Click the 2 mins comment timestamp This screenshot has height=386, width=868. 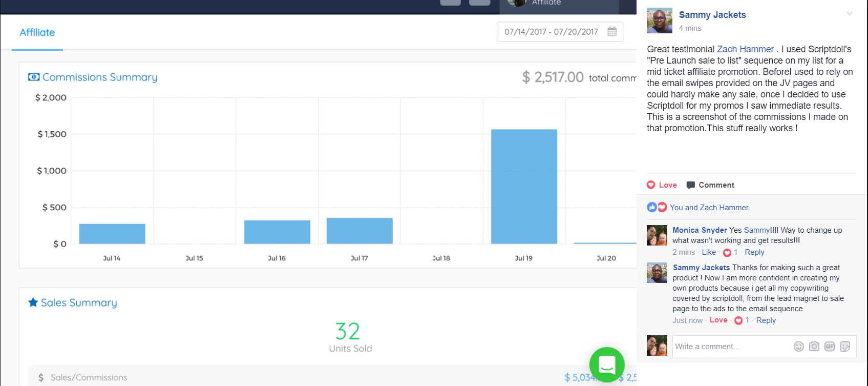point(684,252)
